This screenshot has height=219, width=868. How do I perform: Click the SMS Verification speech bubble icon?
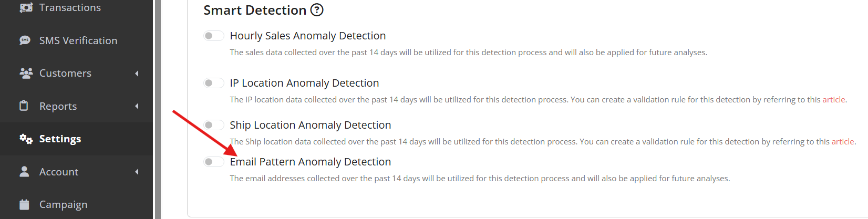[x=25, y=40]
